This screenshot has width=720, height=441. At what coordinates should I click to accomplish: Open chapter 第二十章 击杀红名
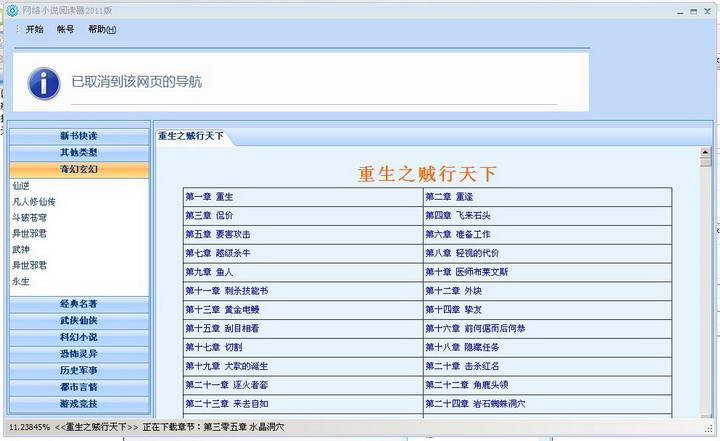pos(462,366)
